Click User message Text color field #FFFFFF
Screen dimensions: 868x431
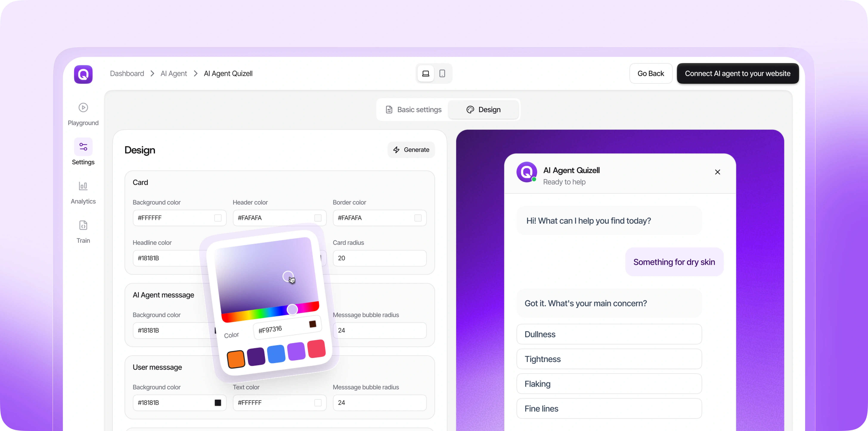[x=280, y=403]
